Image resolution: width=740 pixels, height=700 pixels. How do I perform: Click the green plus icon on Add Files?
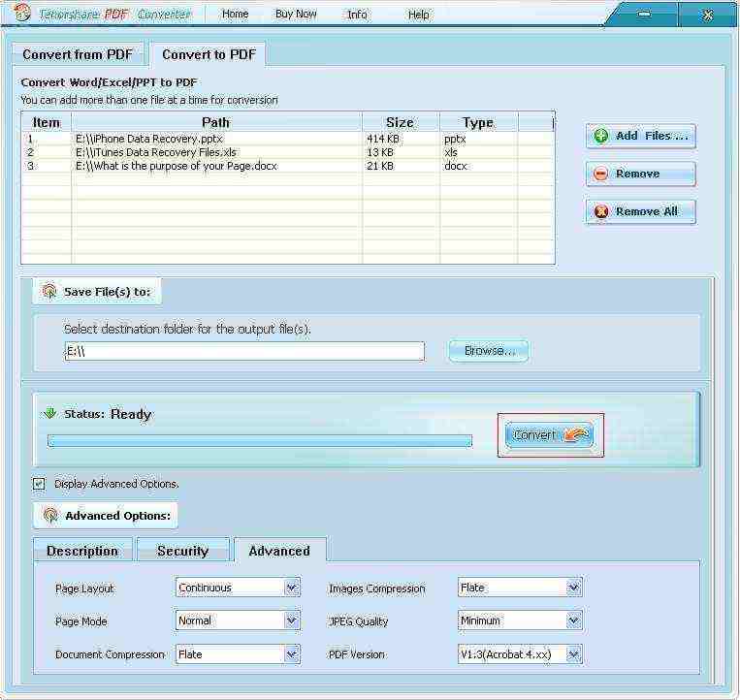(600, 137)
